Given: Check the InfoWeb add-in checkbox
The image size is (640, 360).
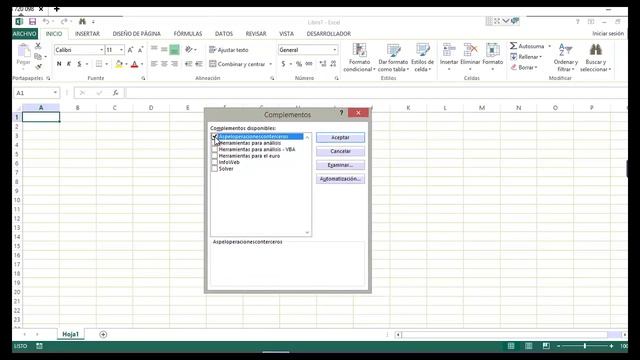Looking at the screenshot, I should pos(214,162).
